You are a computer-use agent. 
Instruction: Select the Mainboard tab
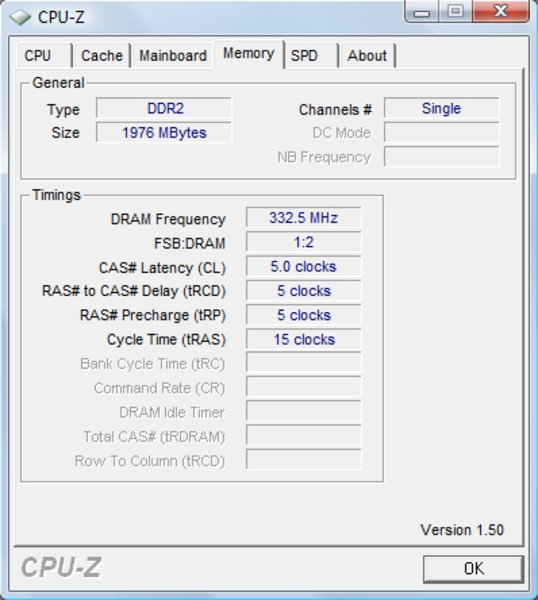click(x=173, y=56)
